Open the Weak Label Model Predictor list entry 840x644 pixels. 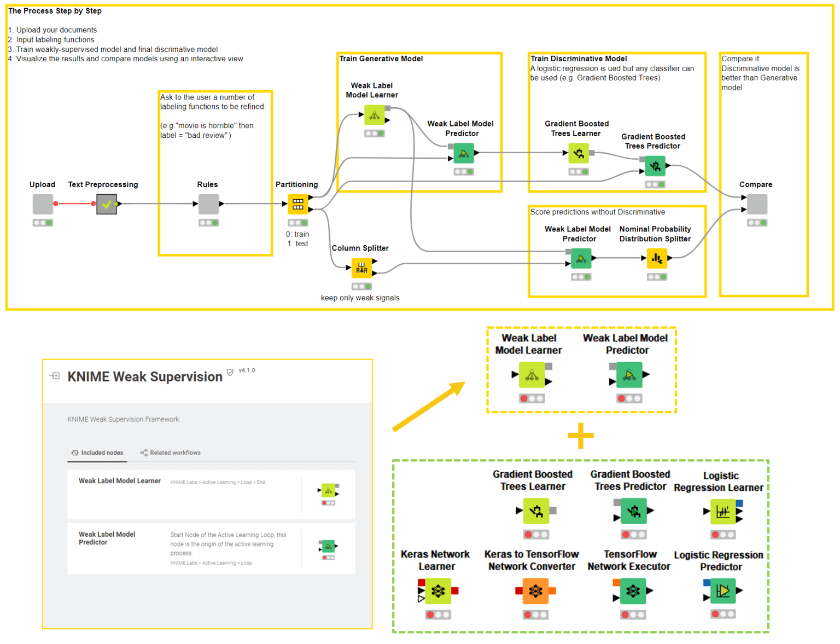click(211, 549)
